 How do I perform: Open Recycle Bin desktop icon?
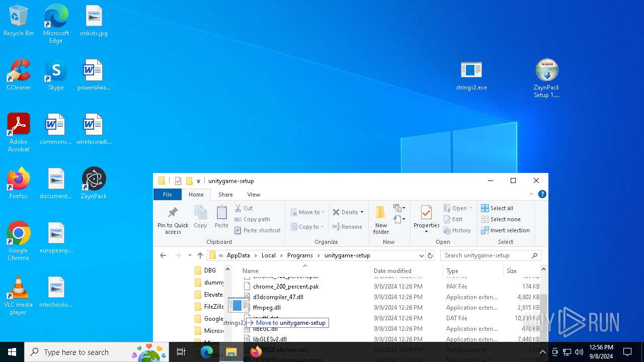pyautogui.click(x=19, y=21)
